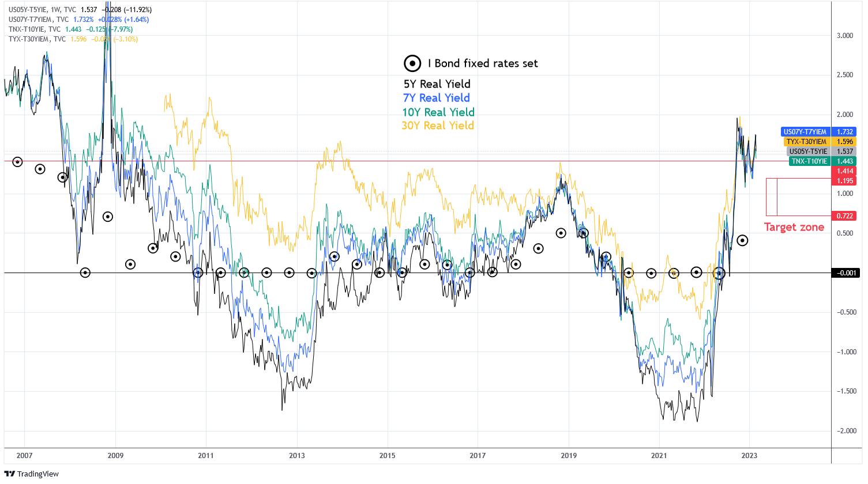Click the red 'Target zone' text

pyautogui.click(x=794, y=227)
